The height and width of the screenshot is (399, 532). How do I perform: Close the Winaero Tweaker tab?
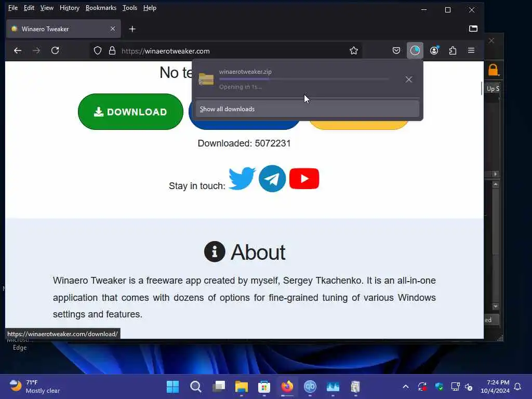coord(113,29)
